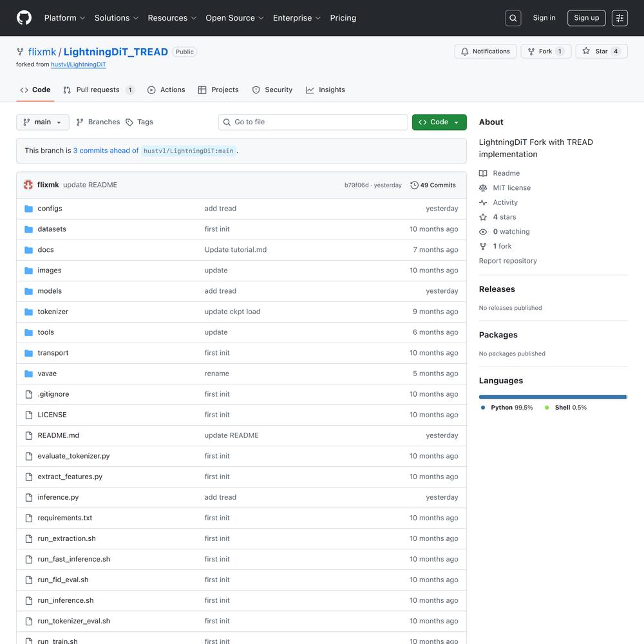Expand the main branch selector
The image size is (644, 644).
[43, 122]
